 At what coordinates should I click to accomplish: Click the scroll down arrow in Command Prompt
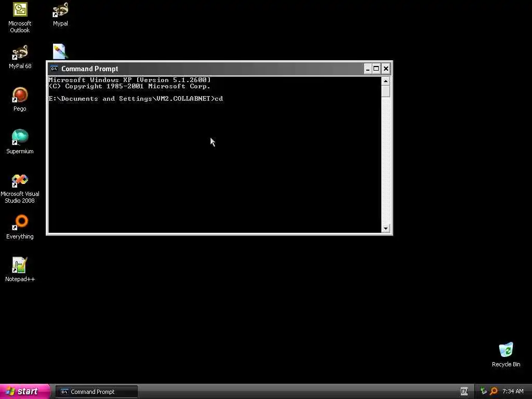(385, 229)
